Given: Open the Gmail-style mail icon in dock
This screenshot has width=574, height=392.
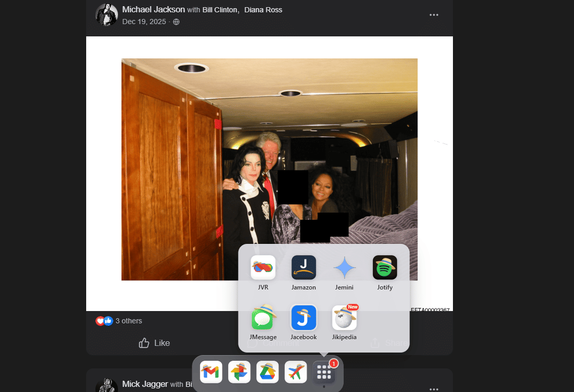Looking at the screenshot, I should click(211, 372).
